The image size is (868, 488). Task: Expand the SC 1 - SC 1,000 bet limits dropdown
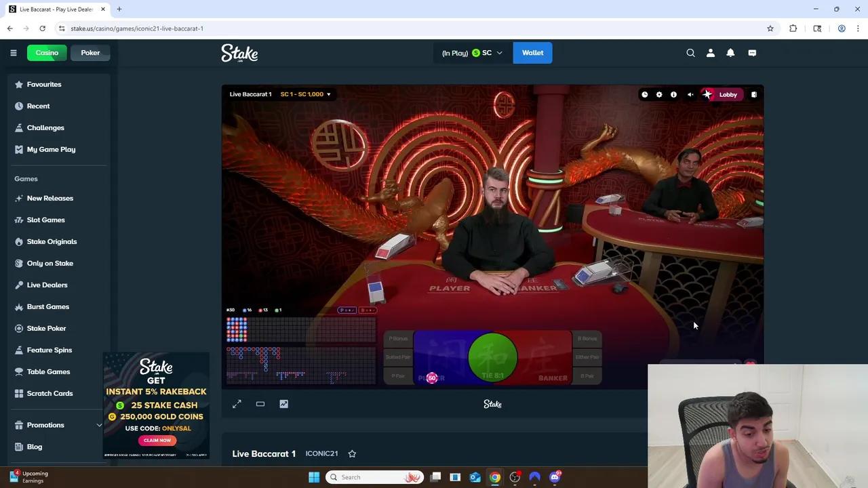point(305,94)
